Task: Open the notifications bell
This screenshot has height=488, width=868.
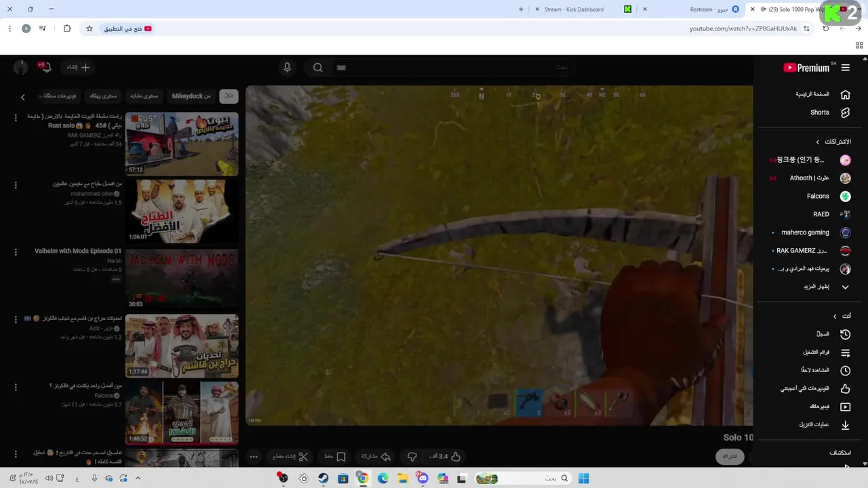Action: 45,67
